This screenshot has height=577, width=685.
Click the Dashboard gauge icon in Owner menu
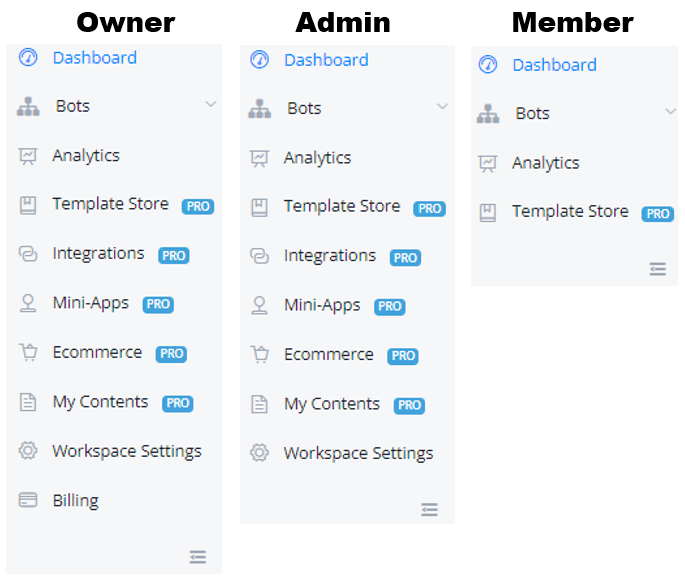[28, 58]
